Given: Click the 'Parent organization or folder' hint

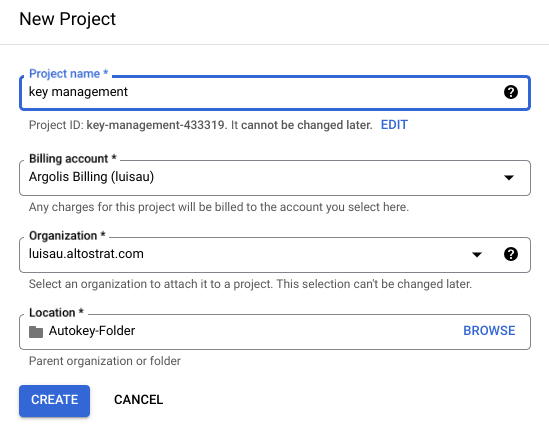Looking at the screenshot, I should pos(105,361).
